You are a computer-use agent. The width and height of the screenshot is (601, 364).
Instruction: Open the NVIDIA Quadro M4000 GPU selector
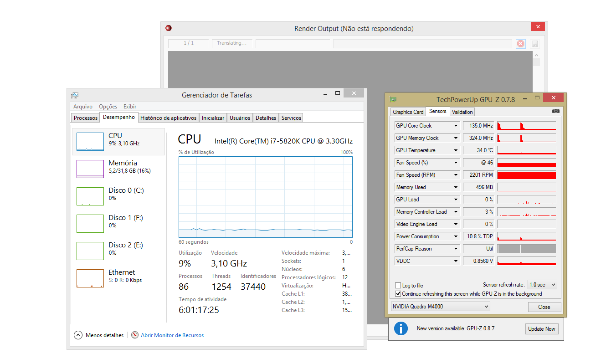click(441, 307)
